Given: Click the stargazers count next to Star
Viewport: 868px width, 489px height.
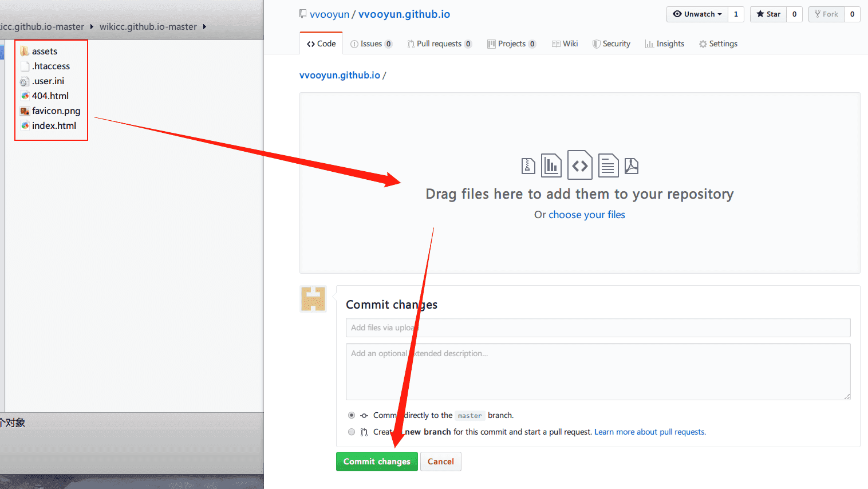Looking at the screenshot, I should [x=794, y=14].
